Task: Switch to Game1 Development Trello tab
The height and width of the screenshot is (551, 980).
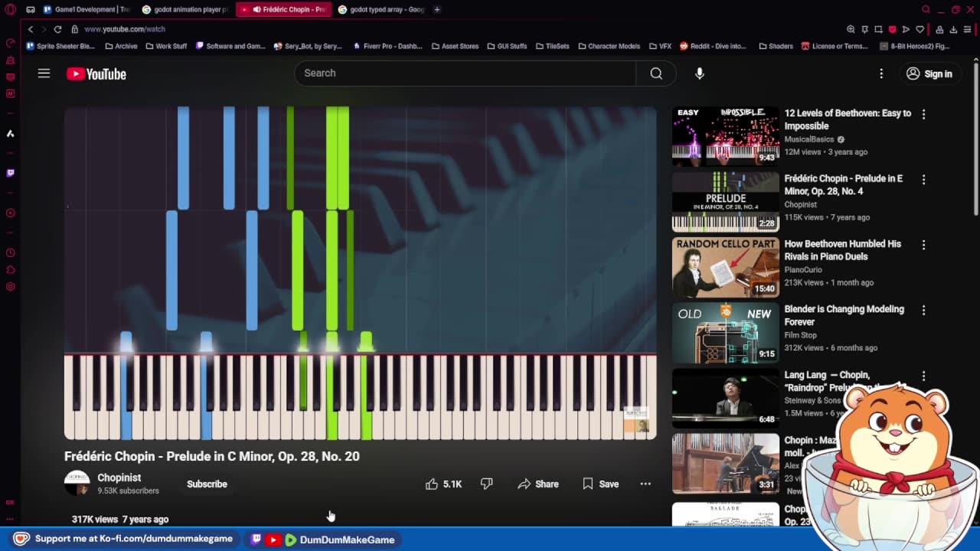Action: [x=87, y=9]
